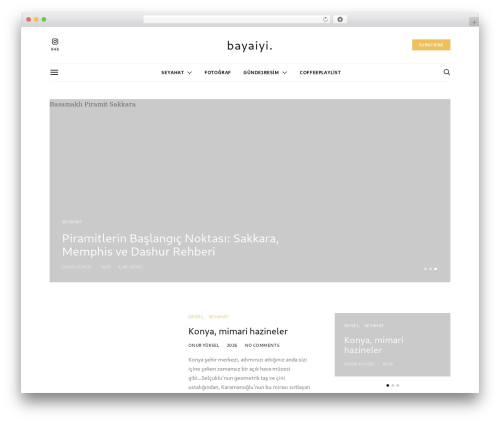Expand the Gündebiresim menu chevron
The width and height of the screenshot is (500, 423).
284,73
